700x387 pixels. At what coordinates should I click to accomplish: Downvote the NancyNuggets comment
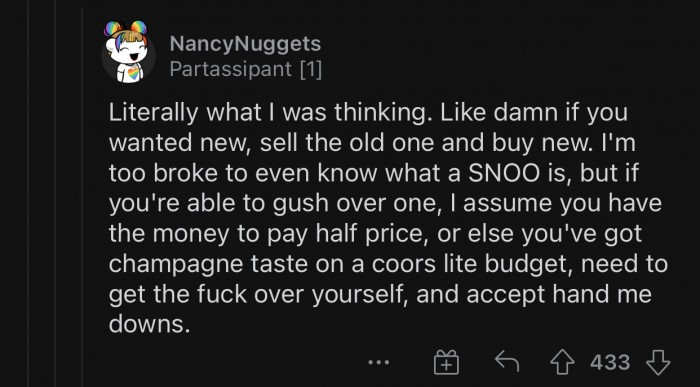tap(658, 362)
